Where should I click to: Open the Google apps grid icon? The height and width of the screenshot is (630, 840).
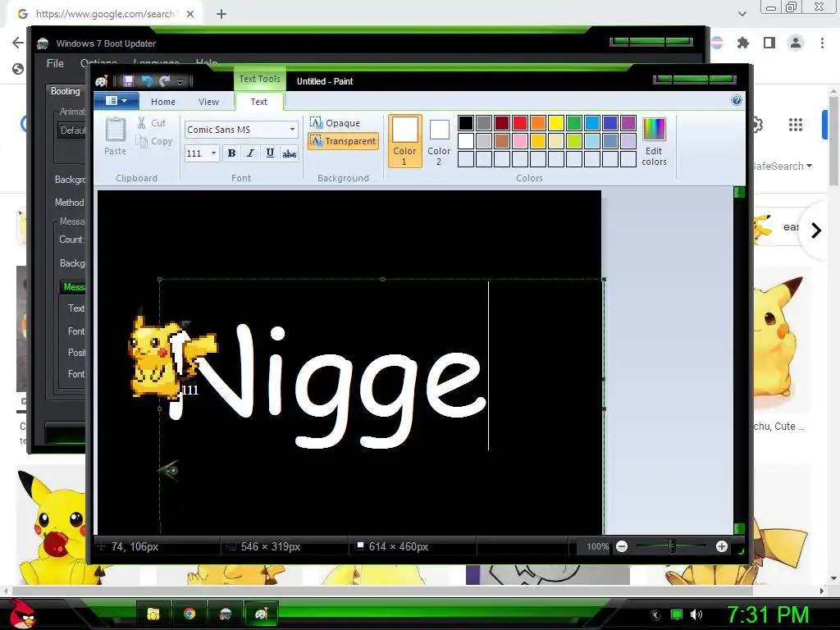[796, 125]
